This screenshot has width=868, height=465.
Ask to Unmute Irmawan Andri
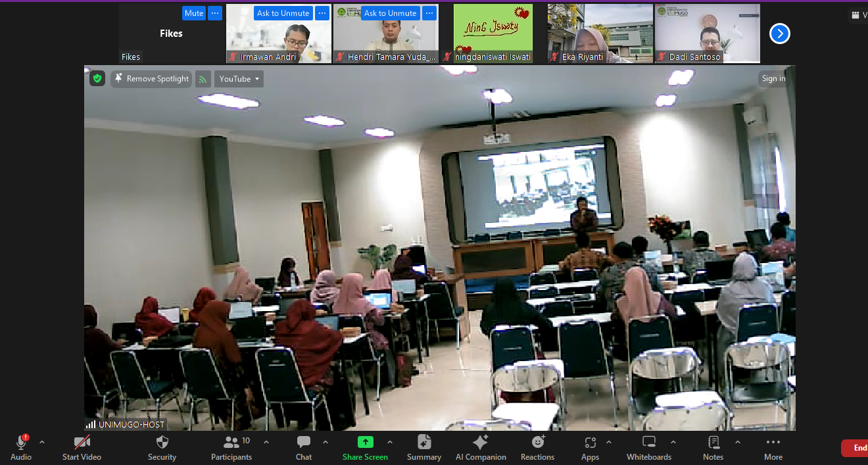point(283,12)
